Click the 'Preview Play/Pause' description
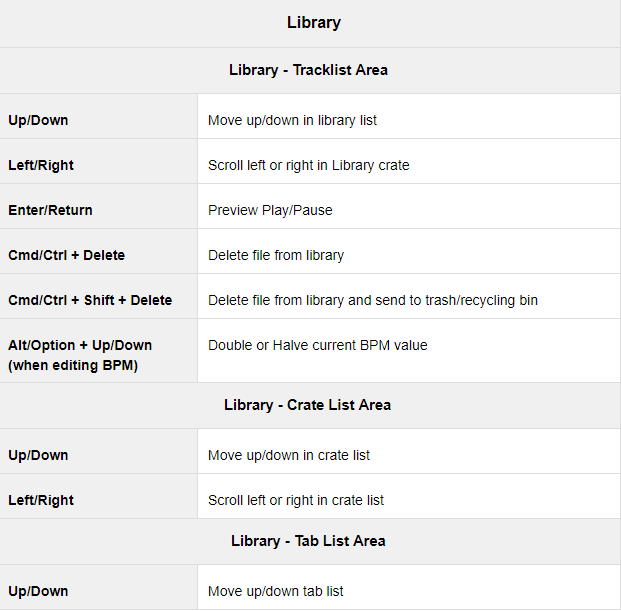Screen dimensions: 621x611 click(x=270, y=210)
